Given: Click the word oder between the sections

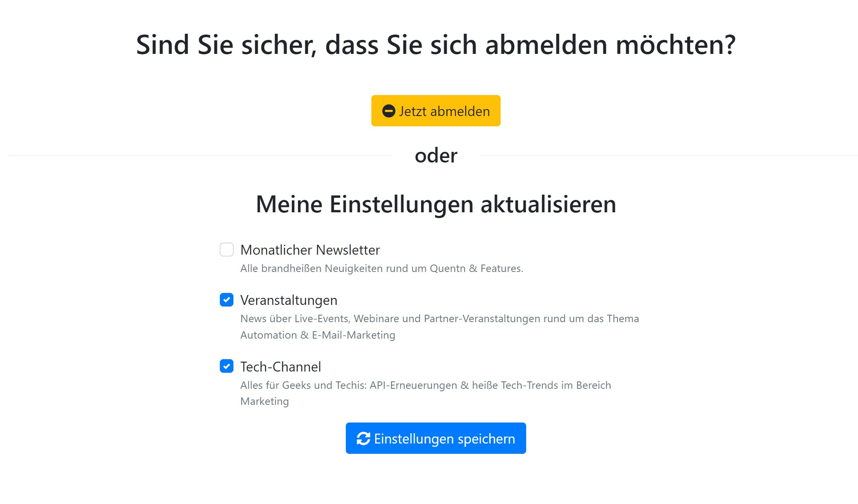Looking at the screenshot, I should (x=435, y=156).
